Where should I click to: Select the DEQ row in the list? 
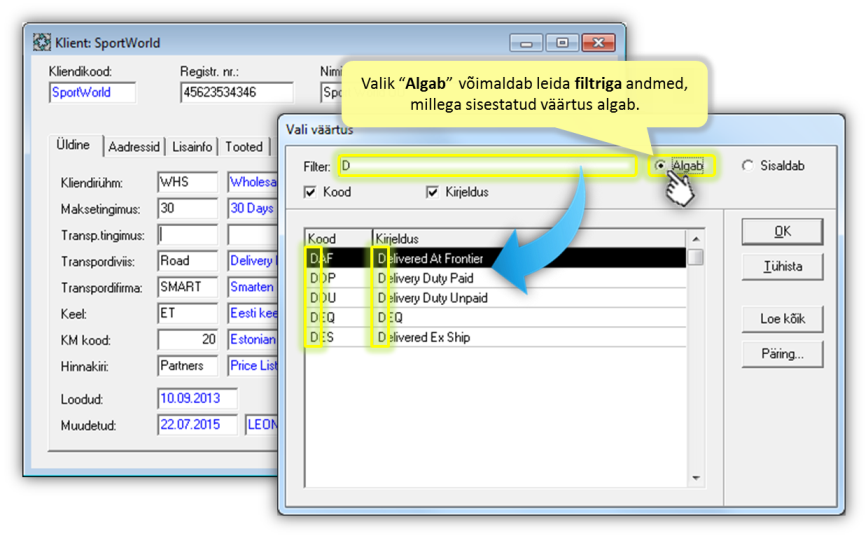[496, 318]
